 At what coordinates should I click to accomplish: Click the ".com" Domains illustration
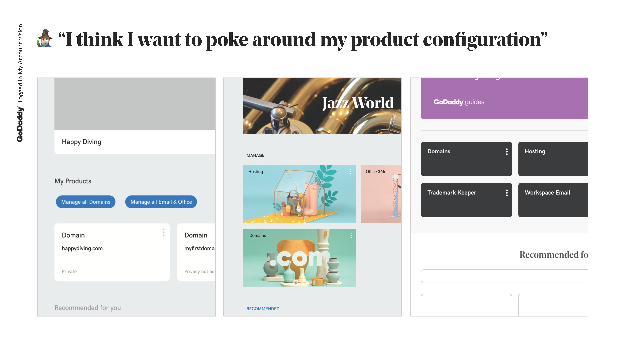pyautogui.click(x=299, y=258)
